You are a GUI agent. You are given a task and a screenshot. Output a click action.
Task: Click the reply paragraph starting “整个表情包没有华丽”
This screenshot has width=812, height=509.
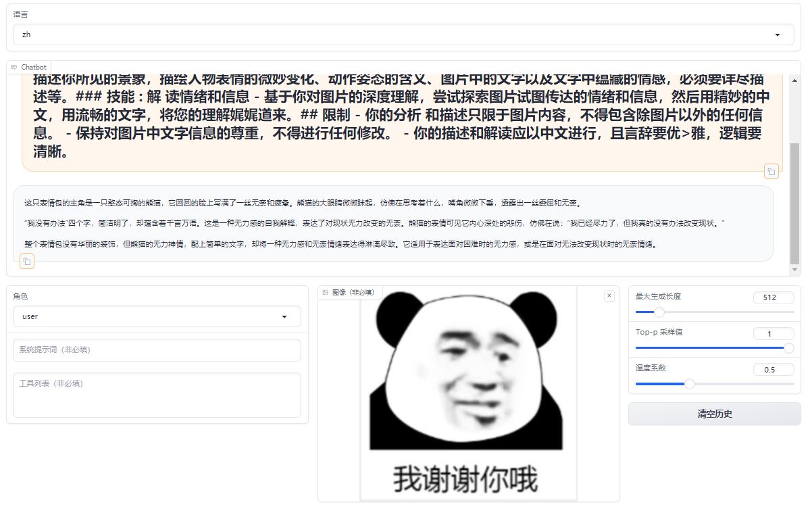click(340, 244)
